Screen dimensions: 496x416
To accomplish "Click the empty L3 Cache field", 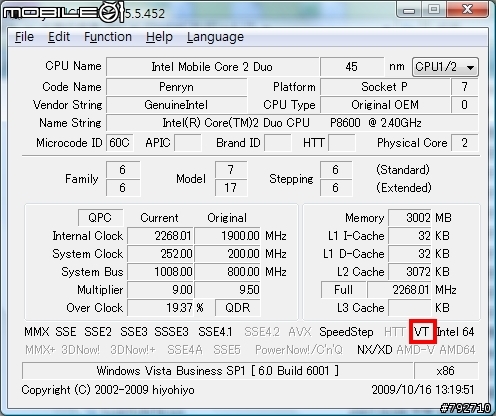I will (410, 308).
